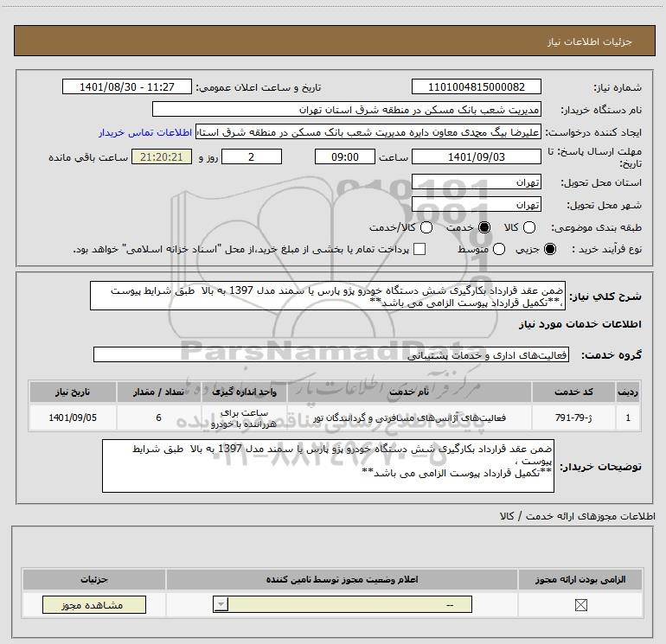Viewport: 666px width, 644px height.
Task: Click the need number field 1101004815000082
Action: (x=476, y=86)
